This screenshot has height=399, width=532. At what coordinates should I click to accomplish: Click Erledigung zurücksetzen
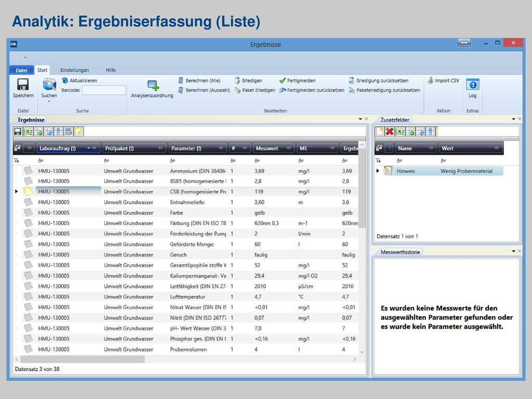[x=379, y=81]
